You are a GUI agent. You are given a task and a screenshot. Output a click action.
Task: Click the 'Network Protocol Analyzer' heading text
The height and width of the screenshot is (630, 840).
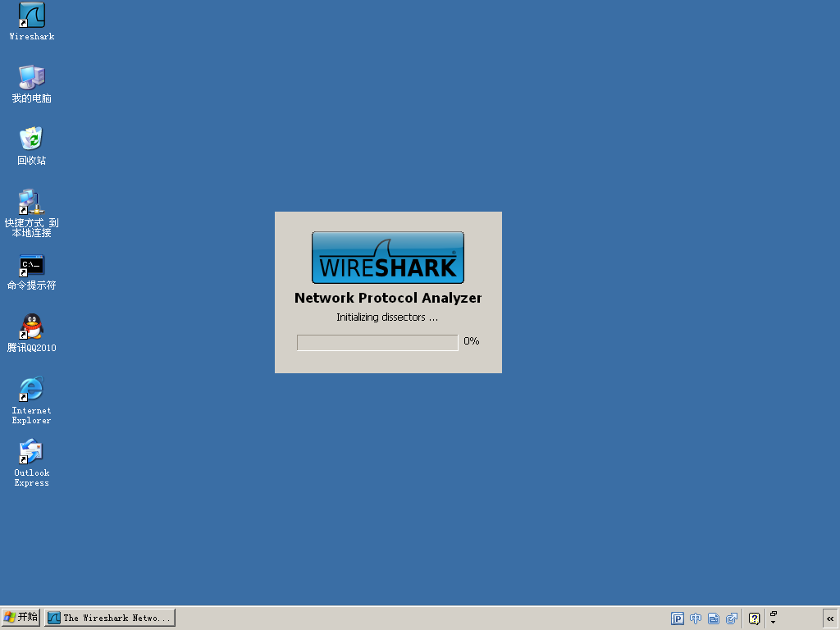[x=388, y=298]
